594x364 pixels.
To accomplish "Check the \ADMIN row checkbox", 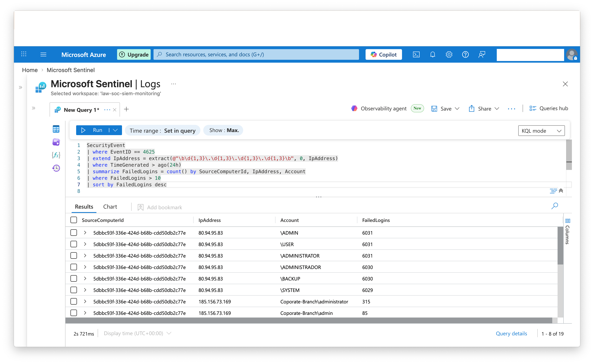I will click(x=73, y=233).
